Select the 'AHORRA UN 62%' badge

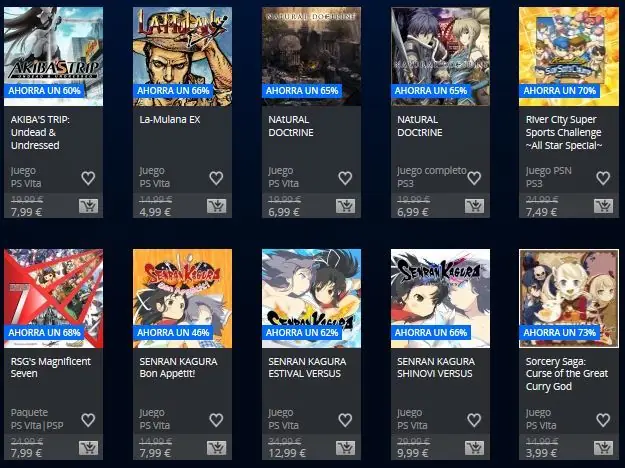pyautogui.click(x=302, y=332)
